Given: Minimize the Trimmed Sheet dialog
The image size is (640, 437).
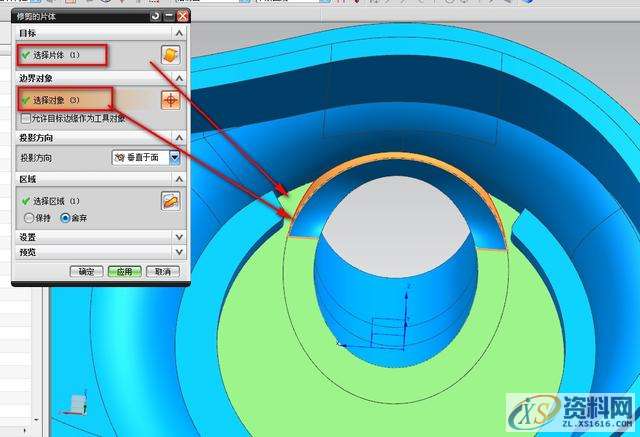Looking at the screenshot, I should pos(168,16).
